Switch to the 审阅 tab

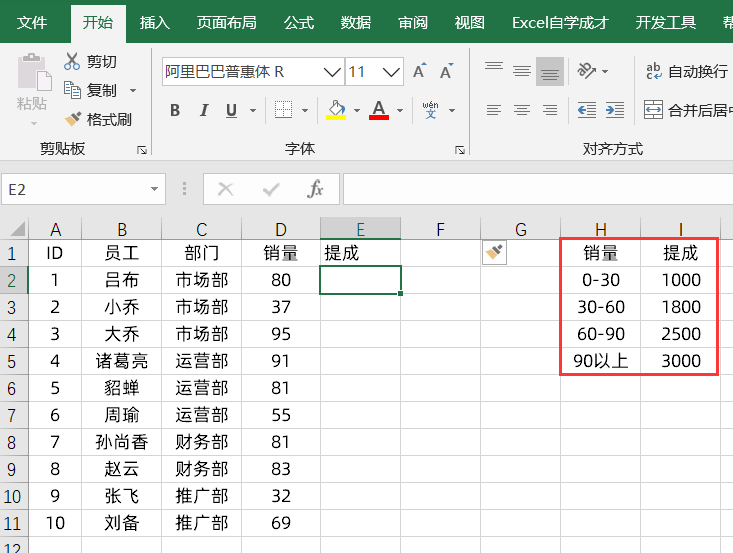pos(413,22)
